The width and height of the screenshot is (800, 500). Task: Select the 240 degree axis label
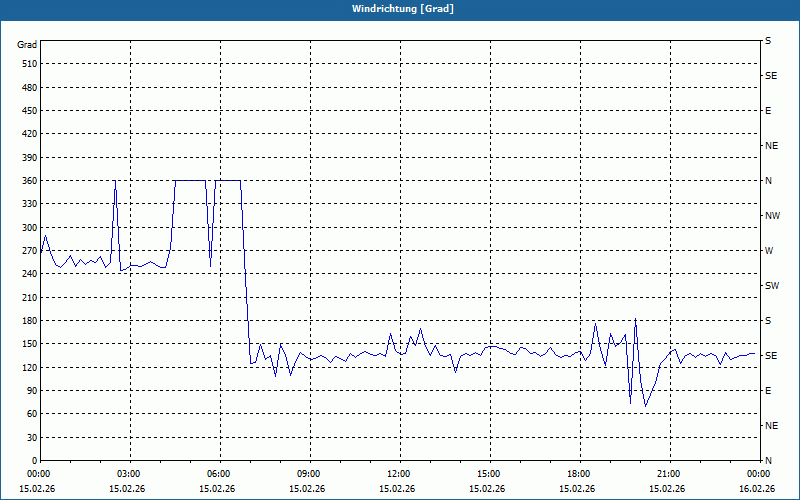click(29, 274)
